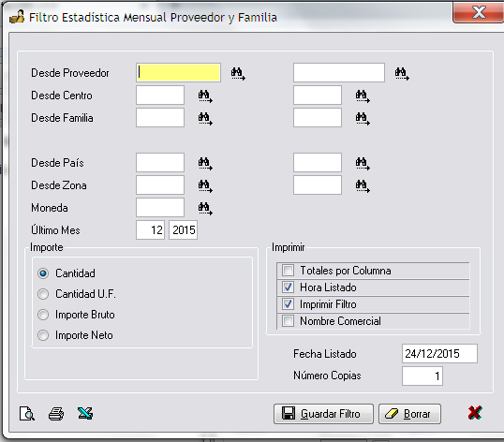Click binoculars lookup next to Desde Centro

click(x=205, y=96)
